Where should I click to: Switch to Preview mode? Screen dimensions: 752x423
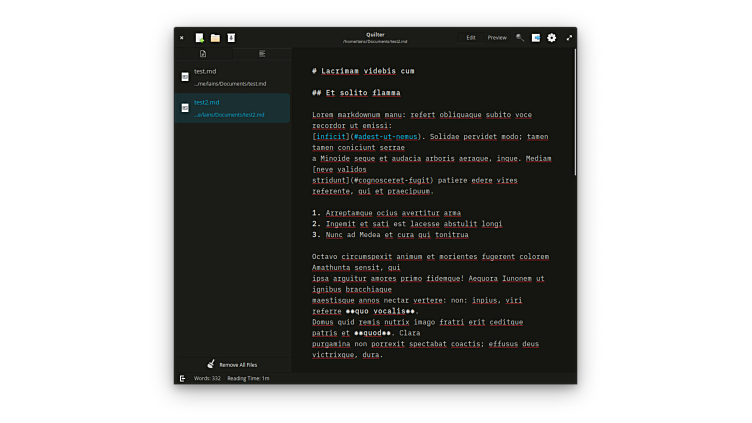[x=497, y=38]
